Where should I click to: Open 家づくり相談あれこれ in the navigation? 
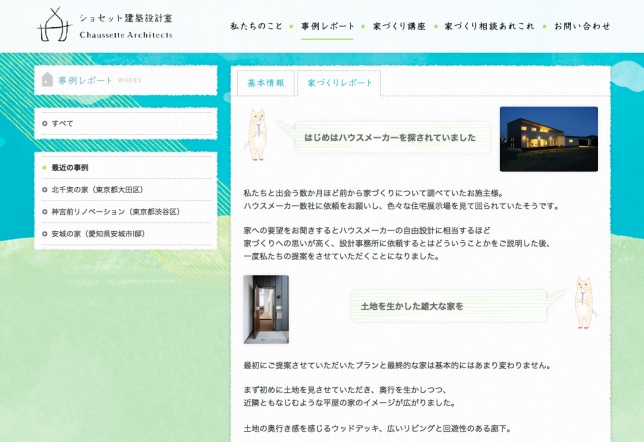point(489,26)
